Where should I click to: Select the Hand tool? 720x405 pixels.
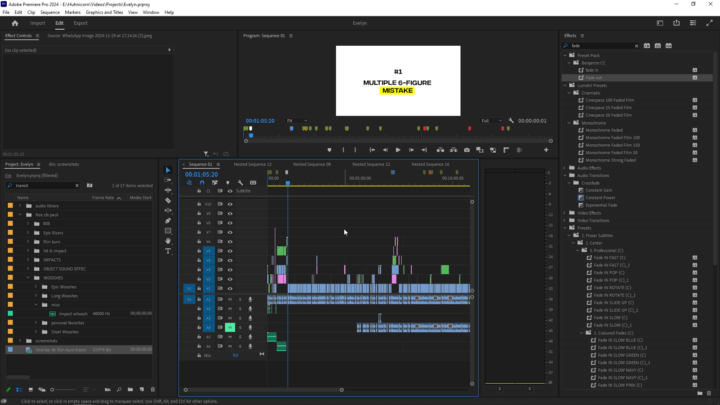167,241
